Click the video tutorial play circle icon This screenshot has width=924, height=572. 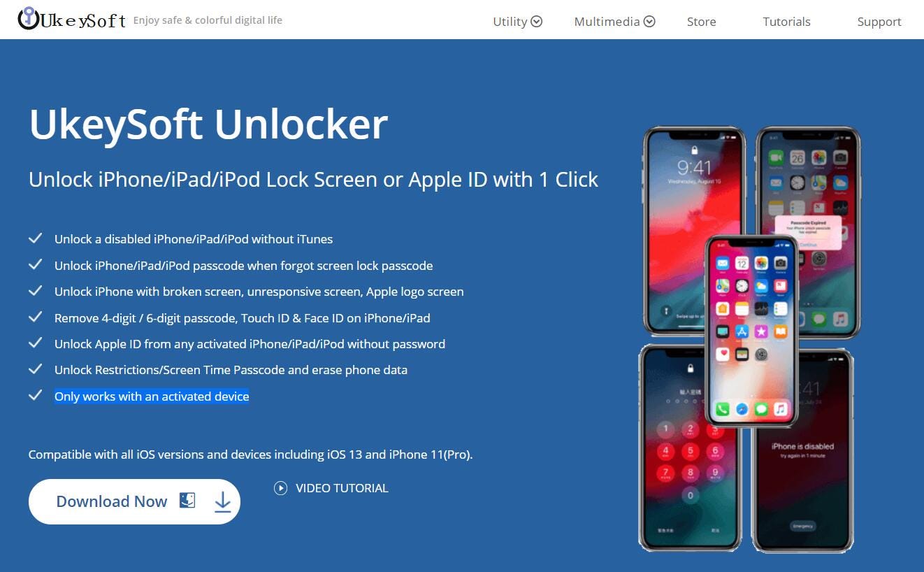tap(280, 488)
